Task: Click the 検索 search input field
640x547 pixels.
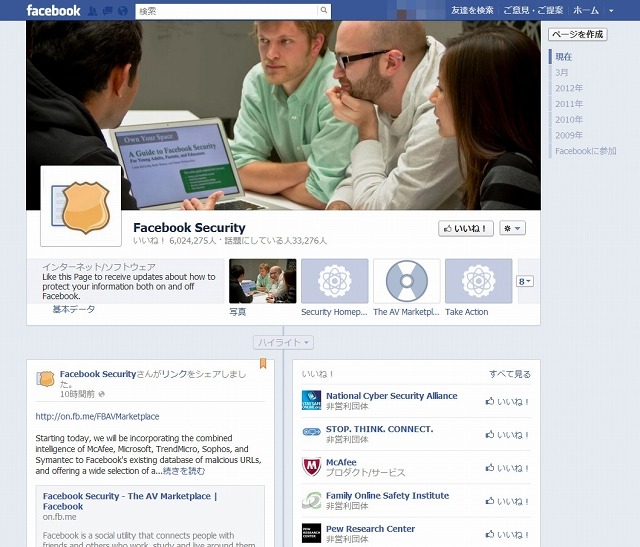Action: pyautogui.click(x=226, y=11)
